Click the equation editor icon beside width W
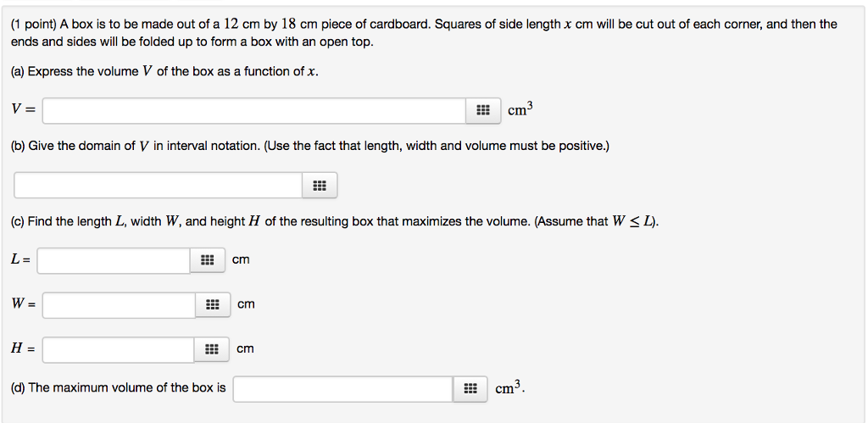 coord(213,305)
